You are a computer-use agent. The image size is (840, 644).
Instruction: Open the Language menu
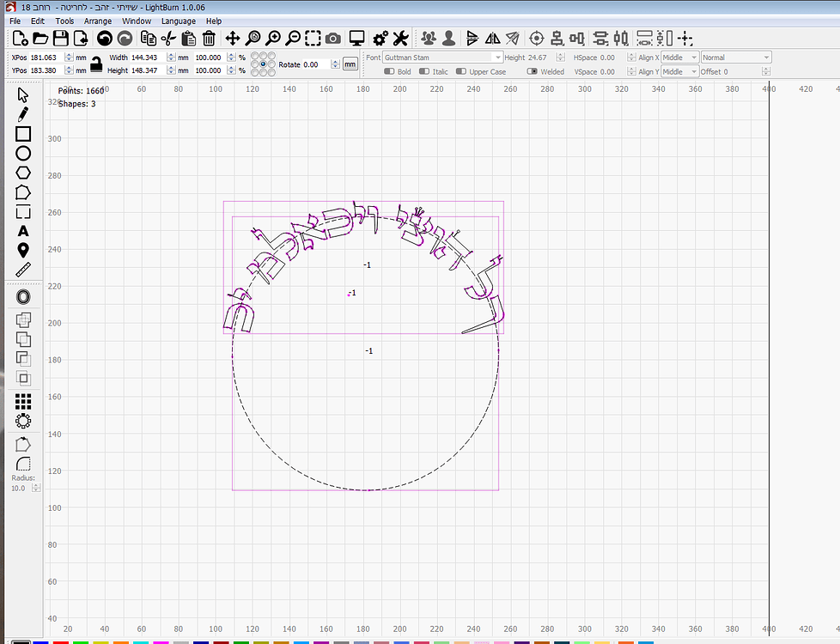(x=179, y=21)
